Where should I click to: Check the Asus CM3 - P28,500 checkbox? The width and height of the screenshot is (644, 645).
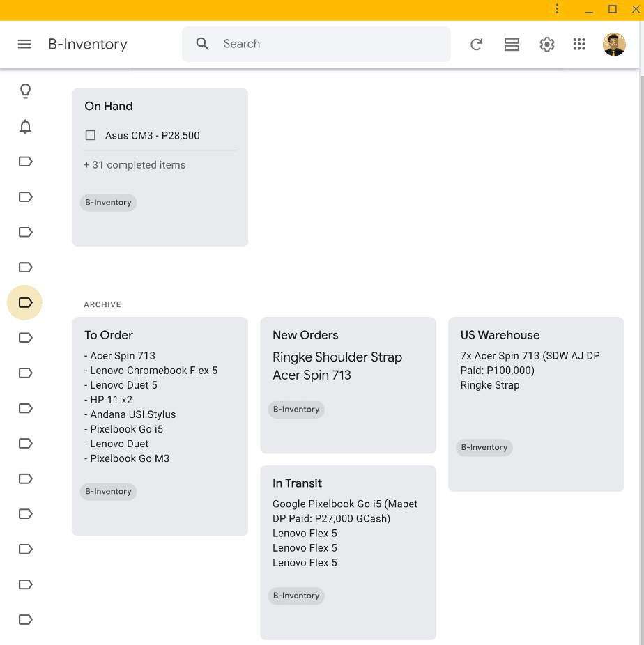tap(91, 135)
